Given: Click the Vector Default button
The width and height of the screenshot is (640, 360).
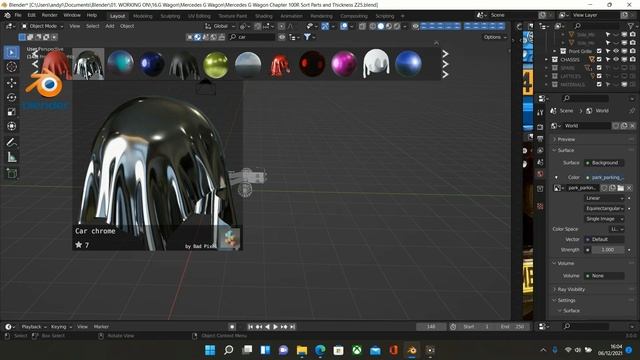Looking at the screenshot, I should (x=604, y=239).
